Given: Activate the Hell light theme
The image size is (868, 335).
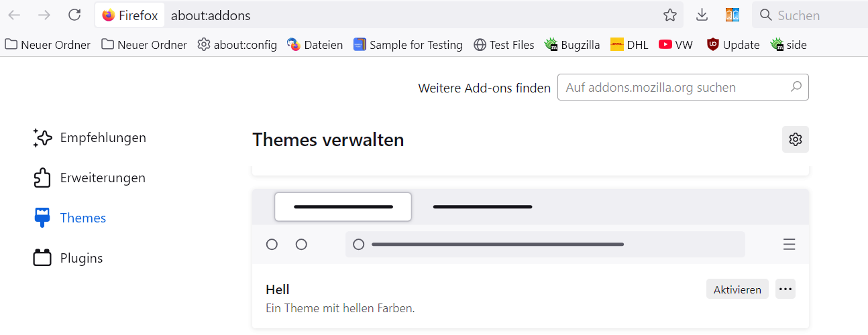Looking at the screenshot, I should pos(737,289).
